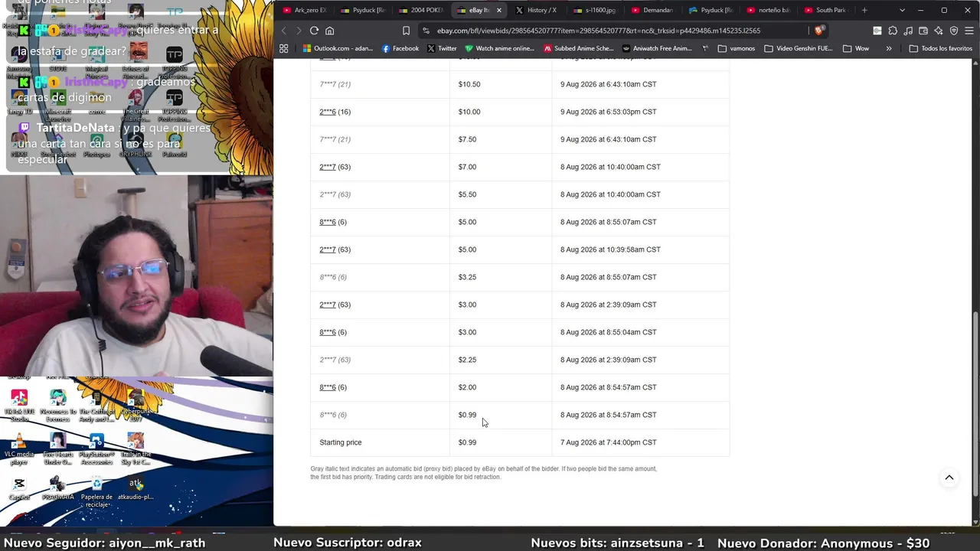Click the 8 Aug 2026 at 8:55:04am timestamp

click(x=609, y=332)
